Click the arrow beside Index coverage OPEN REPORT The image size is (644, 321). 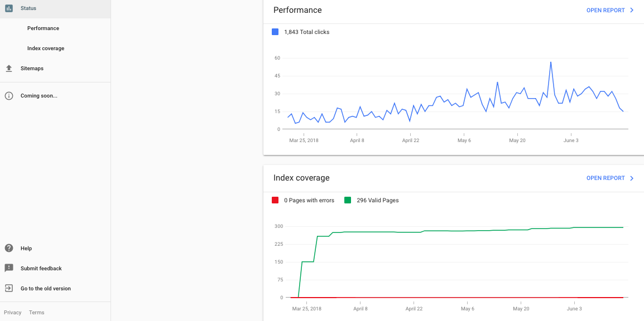point(632,178)
